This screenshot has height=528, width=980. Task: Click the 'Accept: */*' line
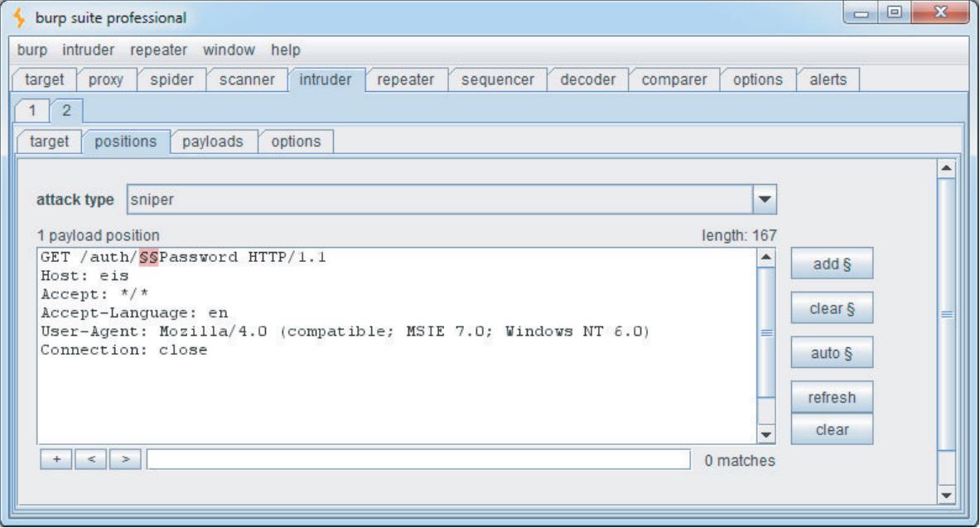click(94, 294)
